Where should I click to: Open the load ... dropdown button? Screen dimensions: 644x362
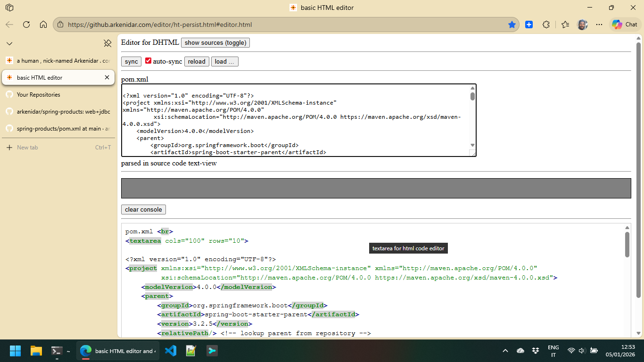click(225, 62)
